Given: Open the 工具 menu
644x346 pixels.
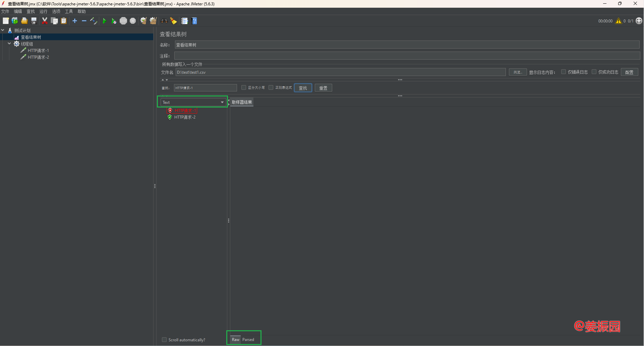Looking at the screenshot, I should [x=69, y=11].
